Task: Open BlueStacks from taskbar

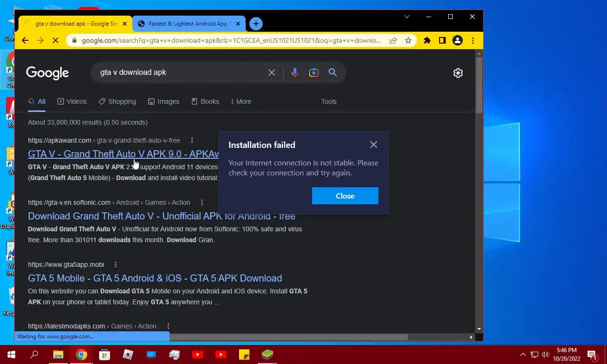Action: coord(267,355)
